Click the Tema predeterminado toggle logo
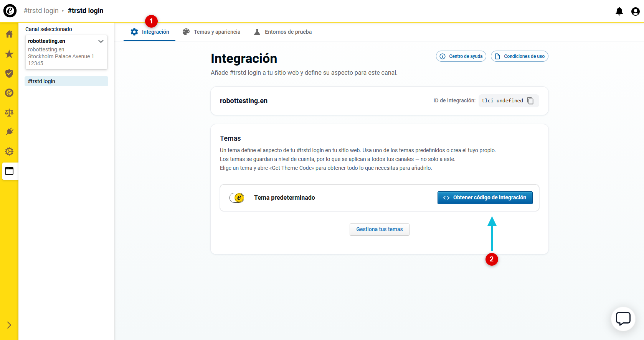This screenshot has width=644, height=340. (x=237, y=198)
